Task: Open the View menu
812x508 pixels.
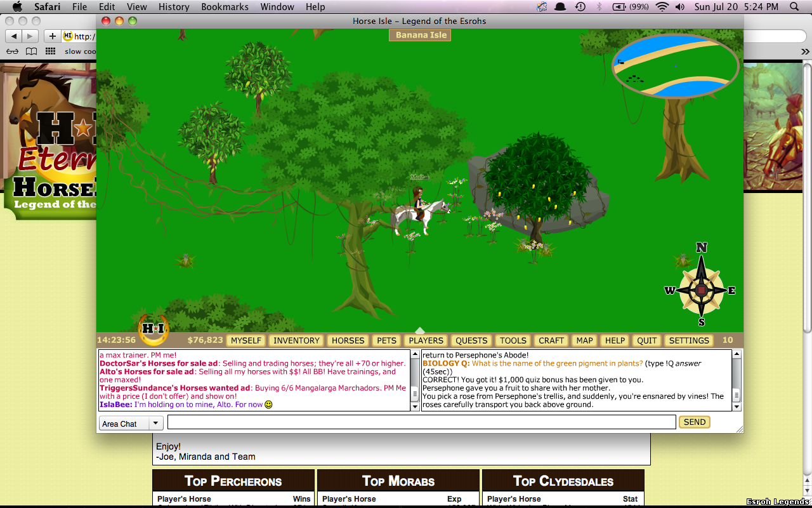Action: click(x=136, y=7)
